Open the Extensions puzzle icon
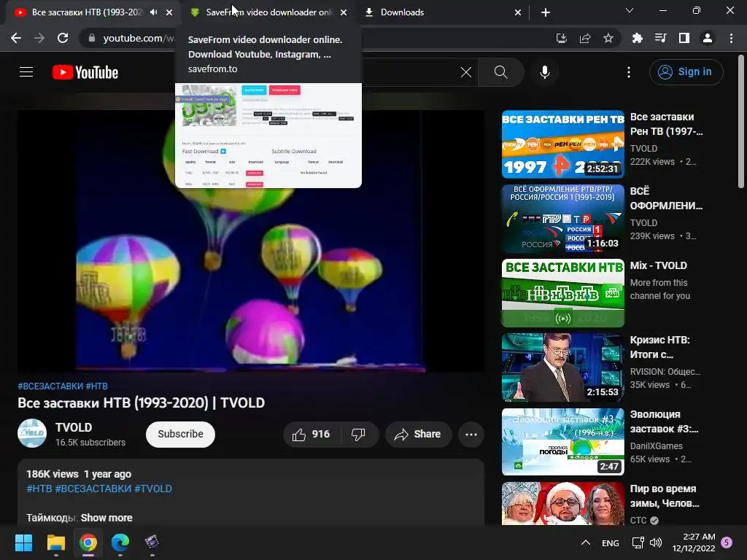 click(638, 38)
